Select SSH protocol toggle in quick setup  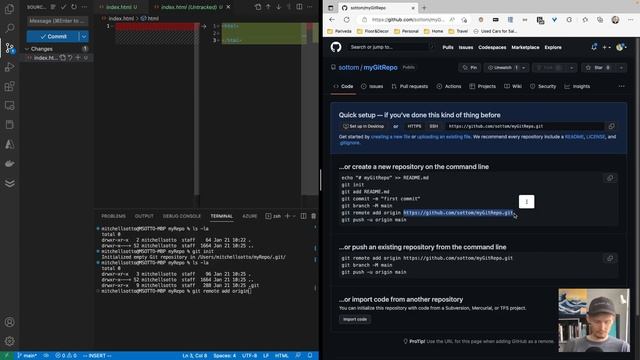[x=433, y=127]
